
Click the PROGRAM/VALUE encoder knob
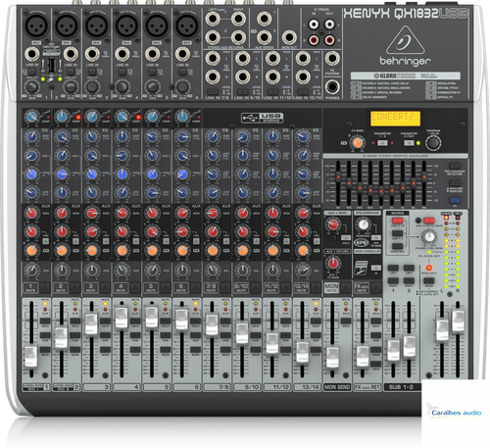point(433,143)
